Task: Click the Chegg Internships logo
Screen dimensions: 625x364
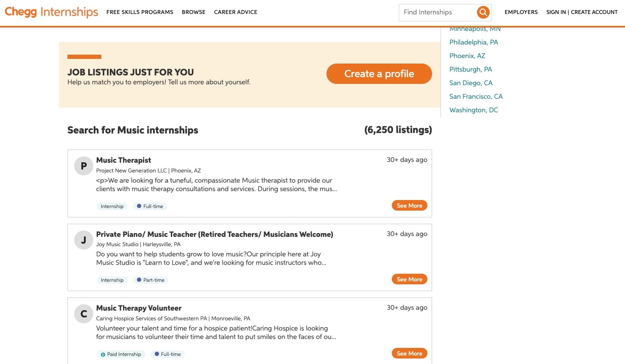Action: [x=51, y=11]
